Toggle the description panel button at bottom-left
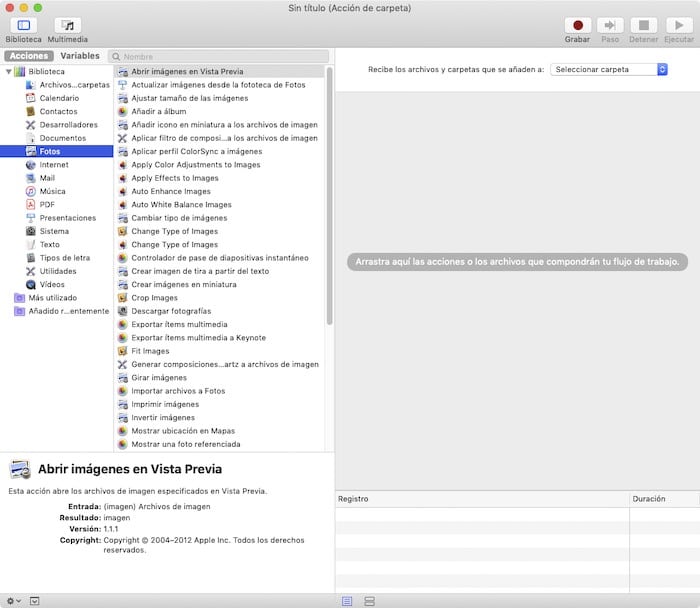 pos(35,601)
